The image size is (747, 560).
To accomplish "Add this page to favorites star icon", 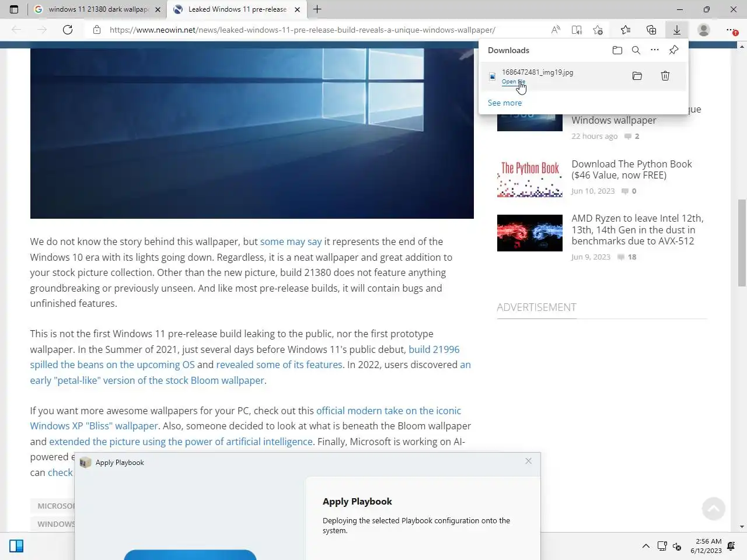I will pos(598,30).
